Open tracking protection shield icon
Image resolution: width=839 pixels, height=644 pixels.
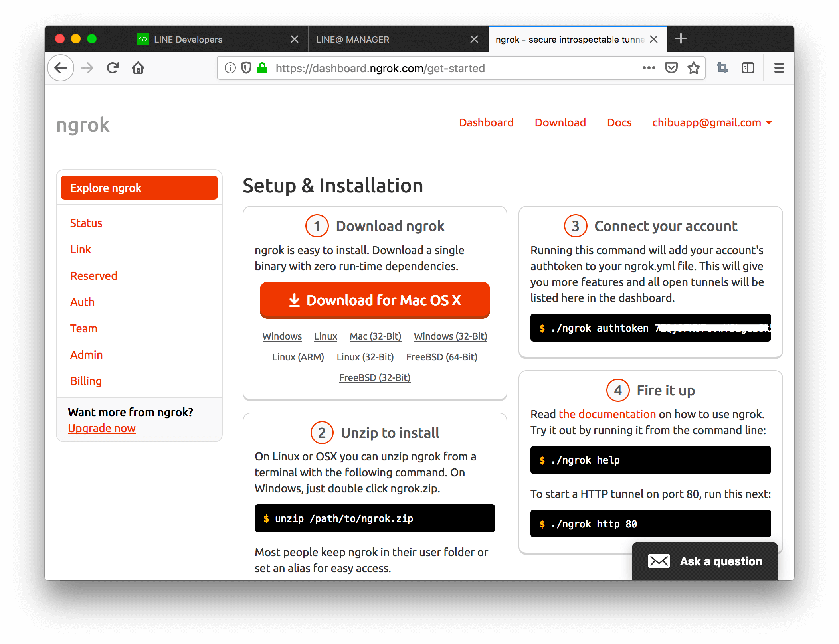pos(246,68)
